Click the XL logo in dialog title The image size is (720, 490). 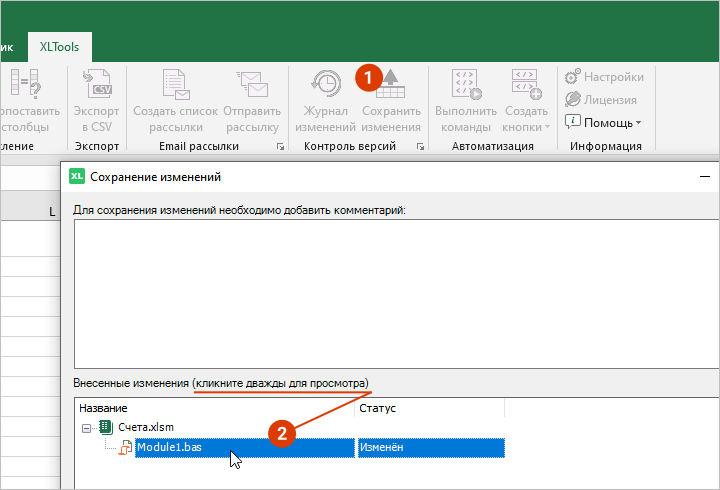point(77,176)
